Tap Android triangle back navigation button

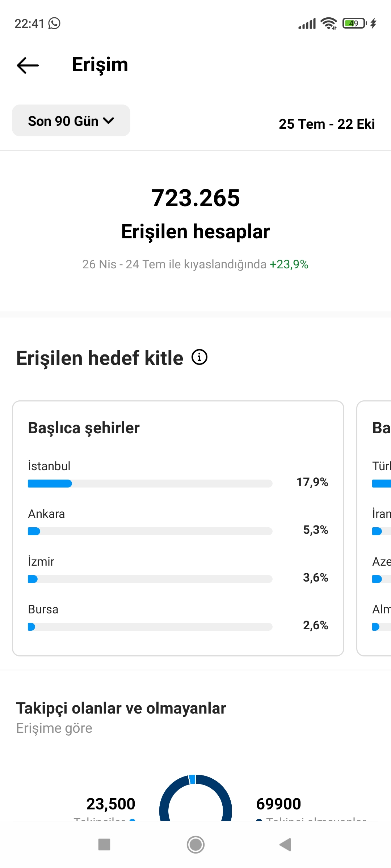tap(285, 844)
